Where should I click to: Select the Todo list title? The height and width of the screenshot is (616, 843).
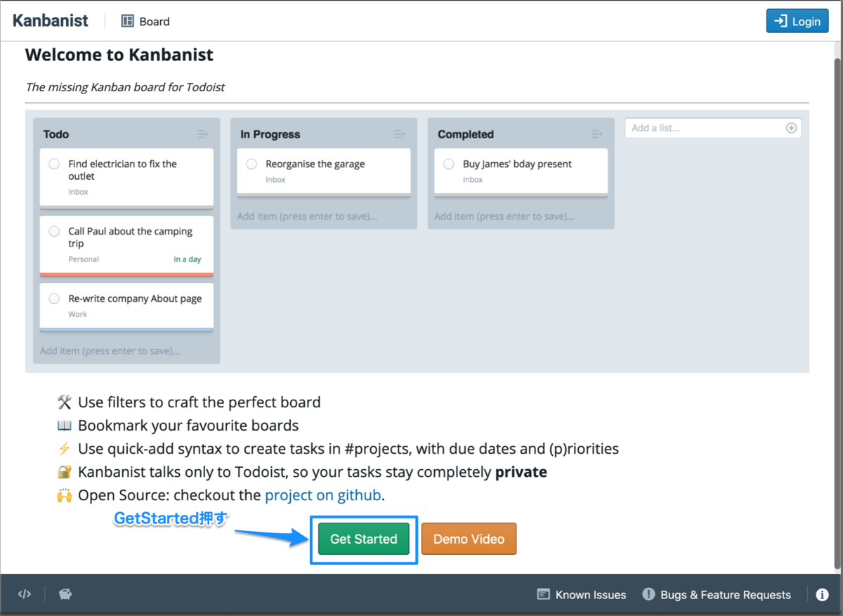coord(56,134)
